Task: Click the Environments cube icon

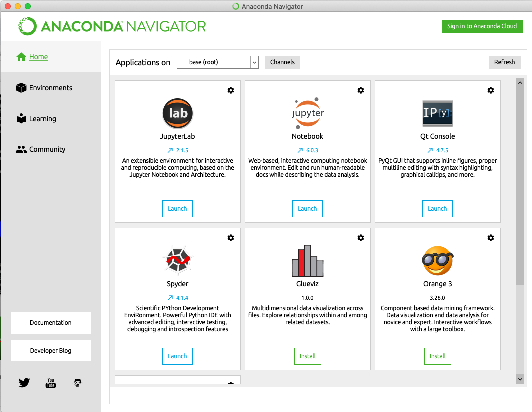Action: point(21,88)
